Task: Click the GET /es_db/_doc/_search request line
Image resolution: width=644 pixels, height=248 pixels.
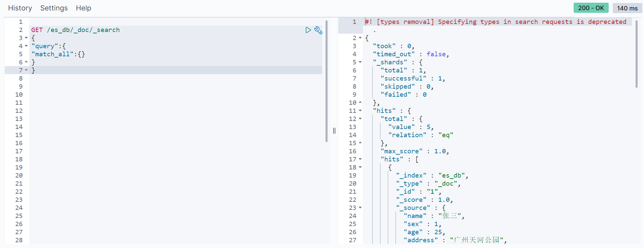Action: (x=75, y=30)
